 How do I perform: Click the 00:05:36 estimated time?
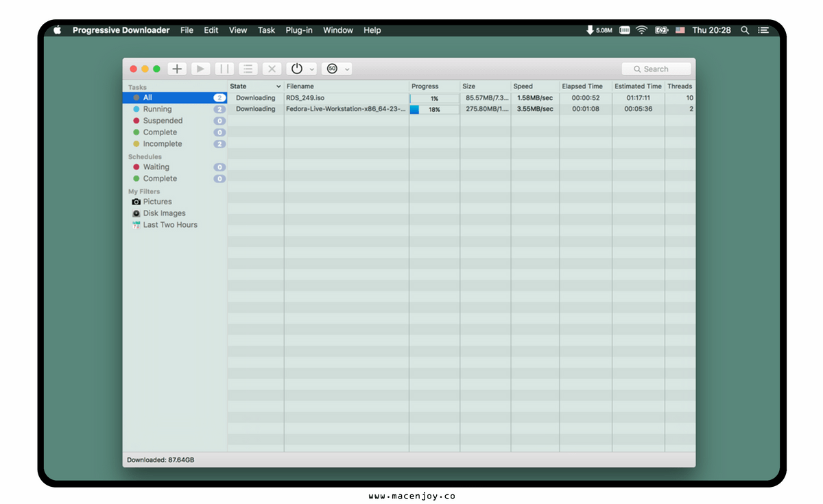click(639, 109)
